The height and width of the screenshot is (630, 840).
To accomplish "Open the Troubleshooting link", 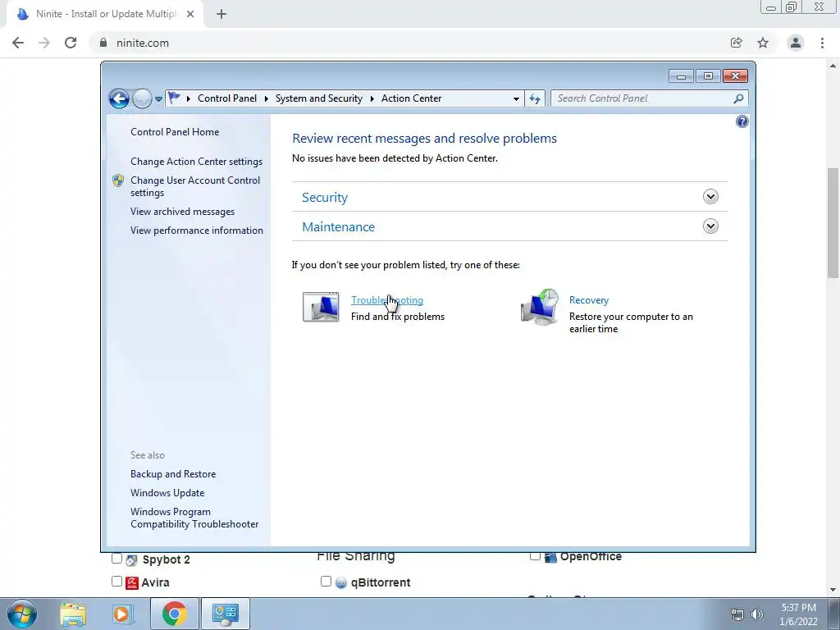I will [387, 300].
